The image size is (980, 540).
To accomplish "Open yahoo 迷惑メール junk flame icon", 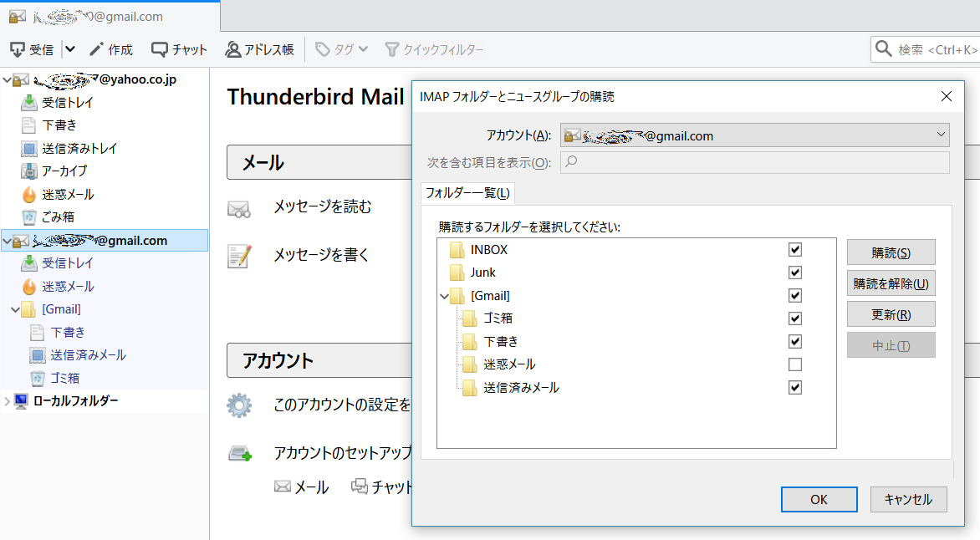I will [x=28, y=195].
